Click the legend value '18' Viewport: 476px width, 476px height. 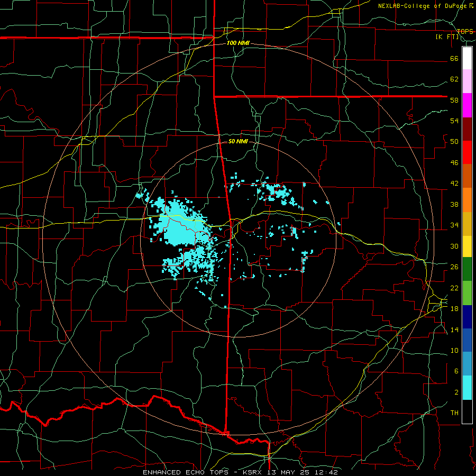[454, 308]
